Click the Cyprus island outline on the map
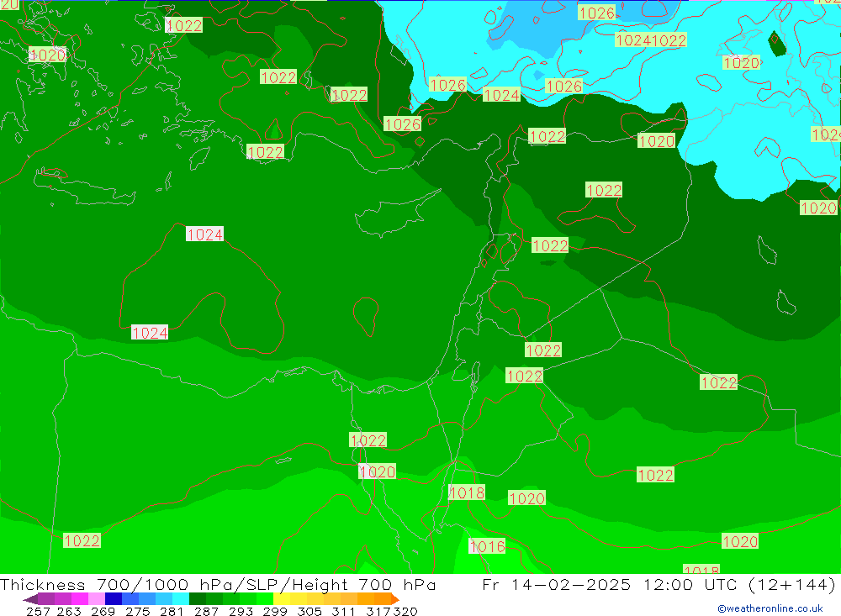 point(396,214)
